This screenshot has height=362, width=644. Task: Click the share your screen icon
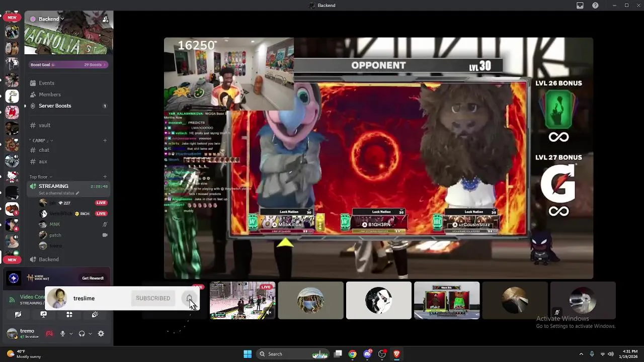pyautogui.click(x=44, y=314)
